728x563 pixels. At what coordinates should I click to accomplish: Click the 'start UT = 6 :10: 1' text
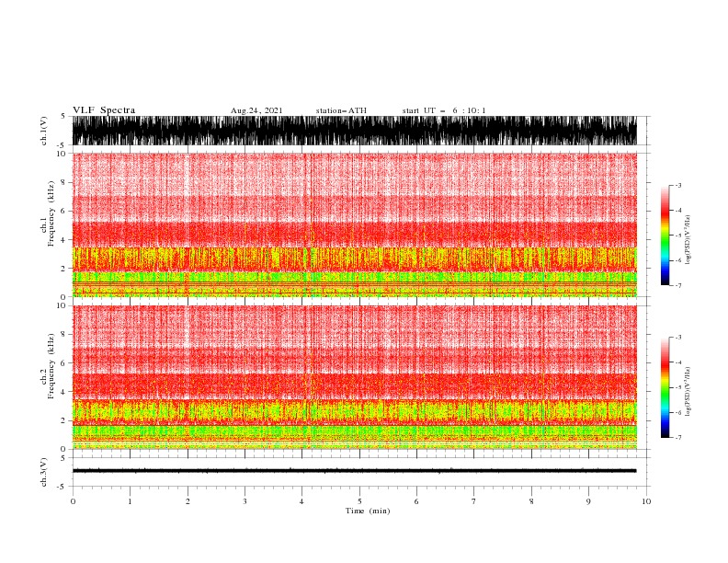[x=444, y=110]
